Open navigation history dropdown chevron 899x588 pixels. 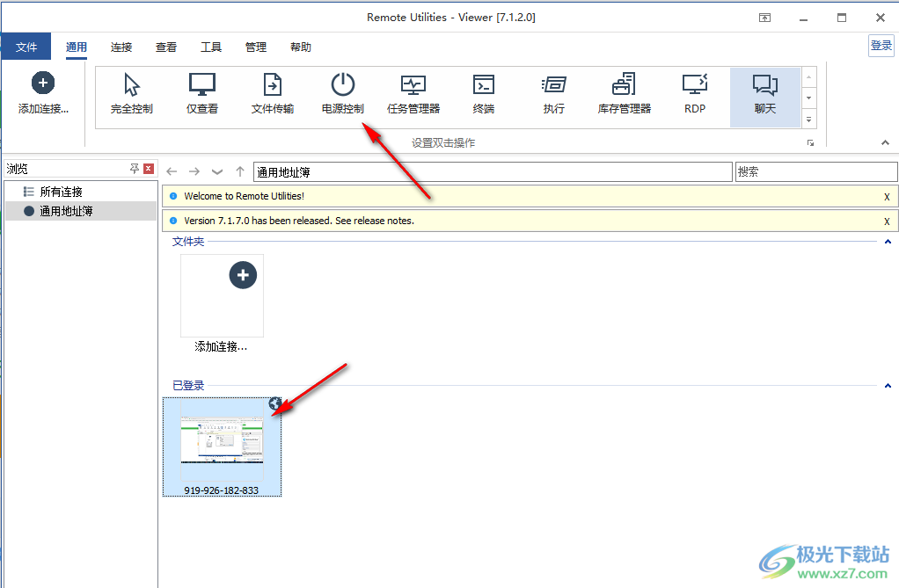[x=216, y=171]
